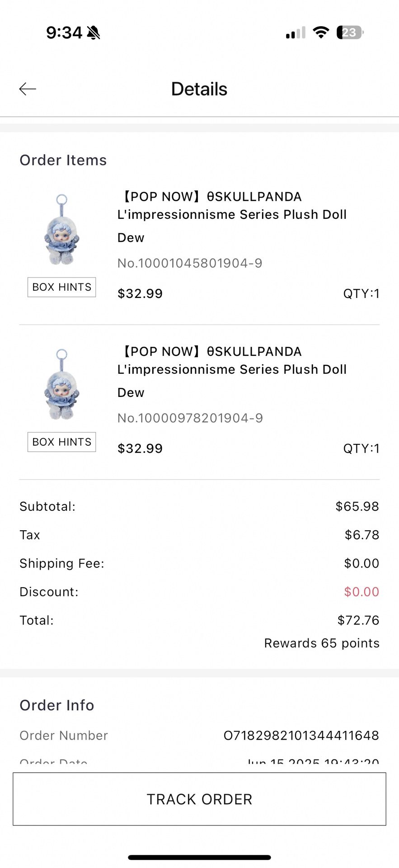Tap the Rewards 65 points text
The image size is (399, 868).
click(x=322, y=643)
